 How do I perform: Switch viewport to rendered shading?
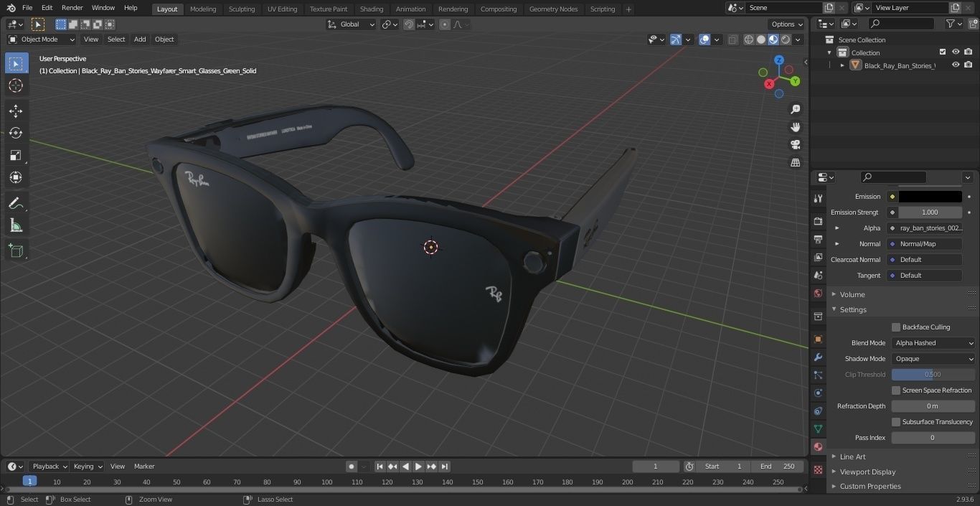pyautogui.click(x=786, y=39)
